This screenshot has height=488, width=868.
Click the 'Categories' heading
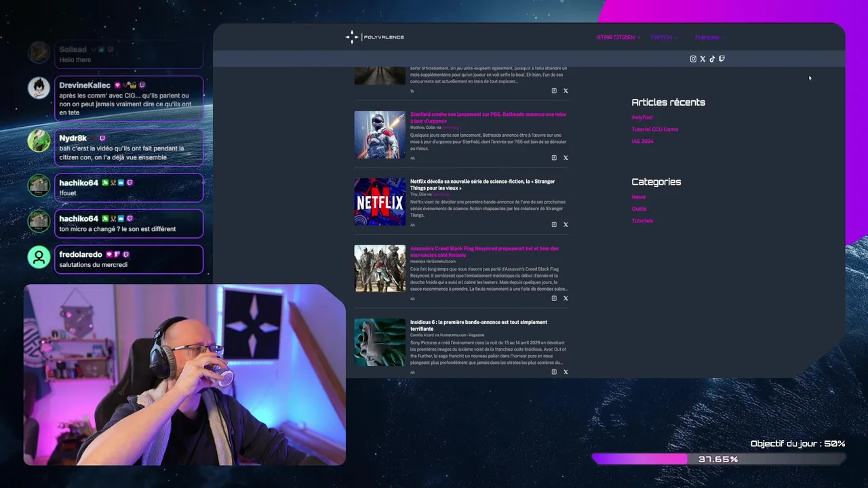pyautogui.click(x=656, y=182)
